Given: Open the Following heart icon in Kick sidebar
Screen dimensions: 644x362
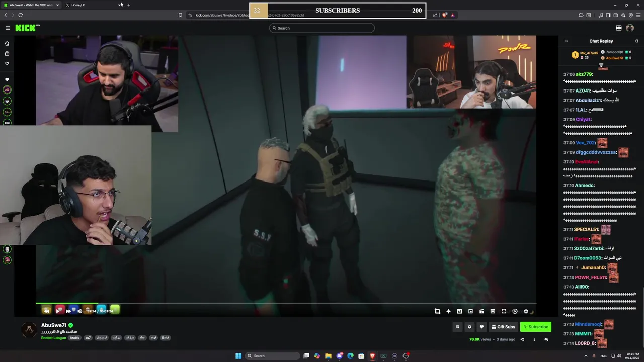Looking at the screenshot, I should 7,64.
